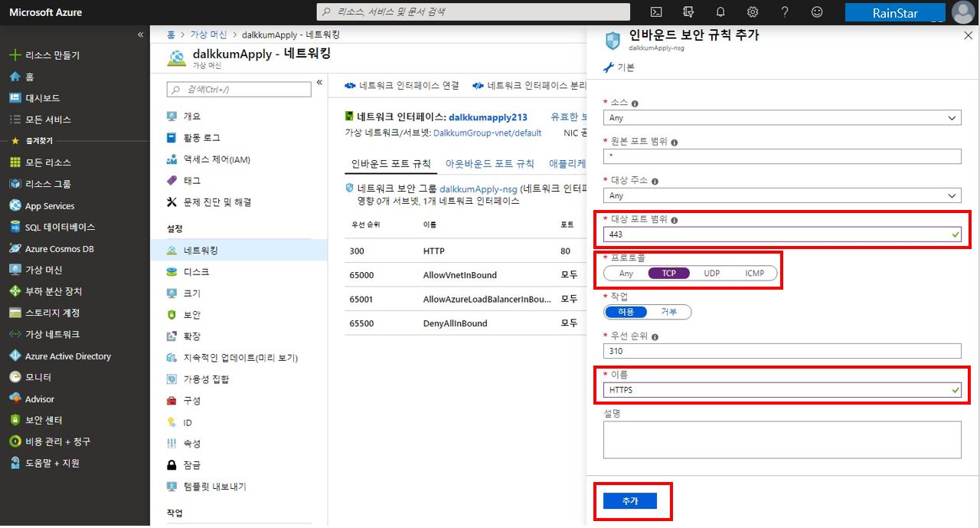Send feedback via smiley icon

coord(817,12)
